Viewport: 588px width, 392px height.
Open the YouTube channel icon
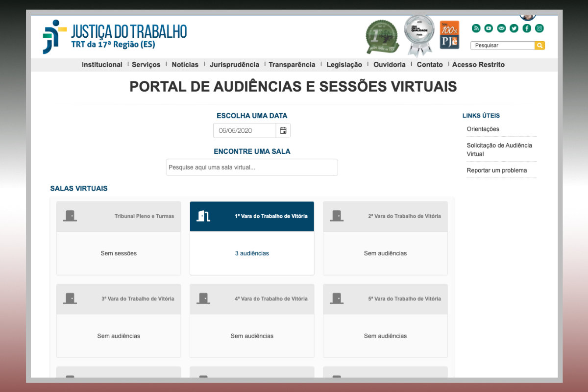[489, 28]
